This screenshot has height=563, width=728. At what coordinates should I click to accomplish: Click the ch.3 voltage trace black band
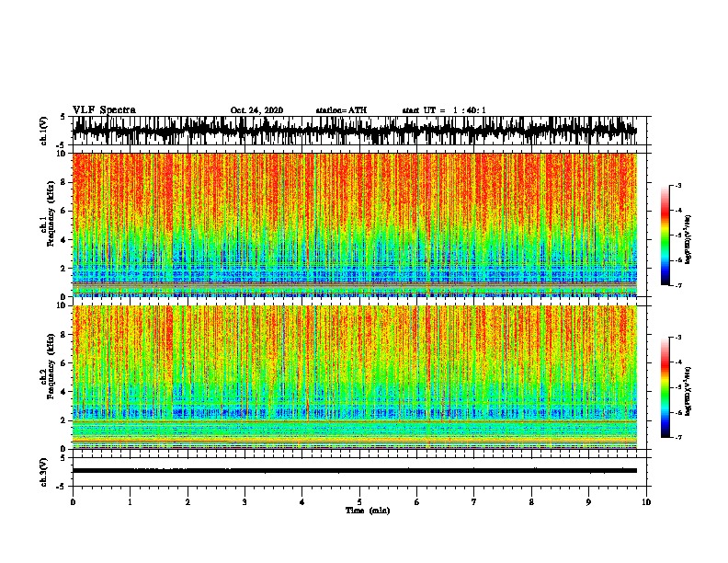click(355, 471)
